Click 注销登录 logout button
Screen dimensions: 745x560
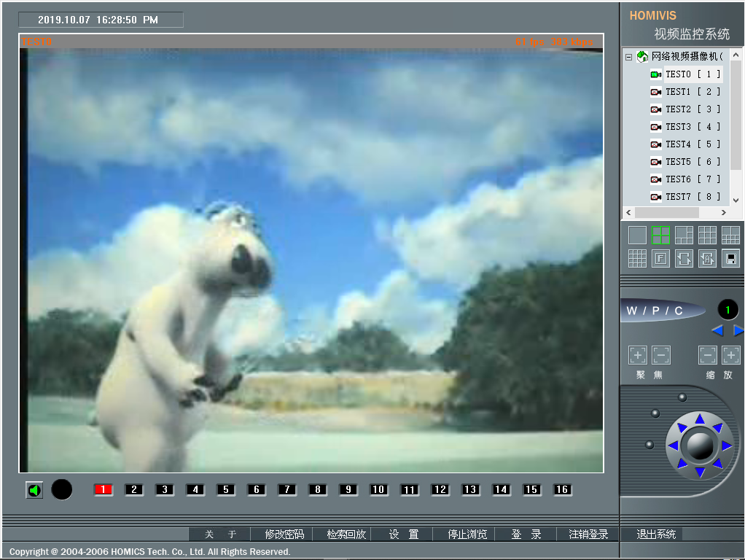point(588,534)
